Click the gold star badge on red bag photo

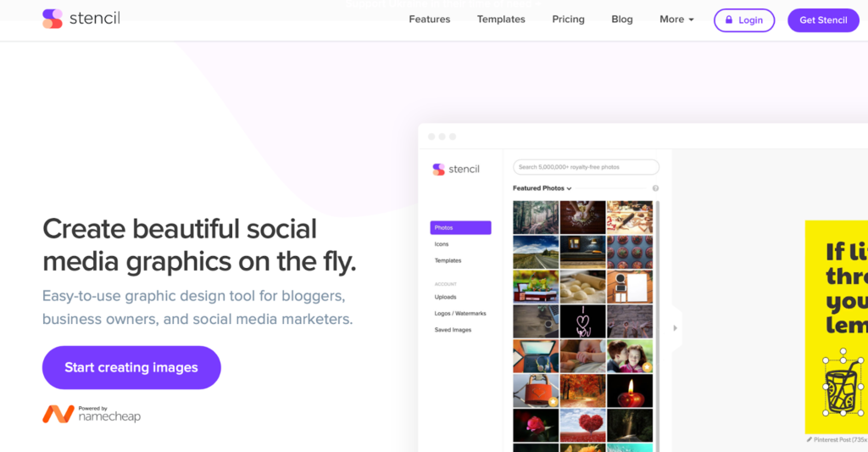553,401
